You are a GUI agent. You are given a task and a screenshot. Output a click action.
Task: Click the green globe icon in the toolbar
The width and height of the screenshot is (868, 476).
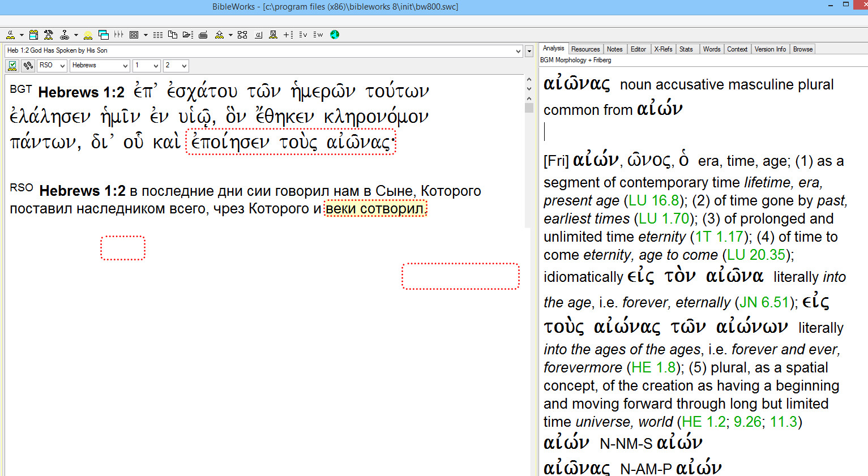pos(335,35)
